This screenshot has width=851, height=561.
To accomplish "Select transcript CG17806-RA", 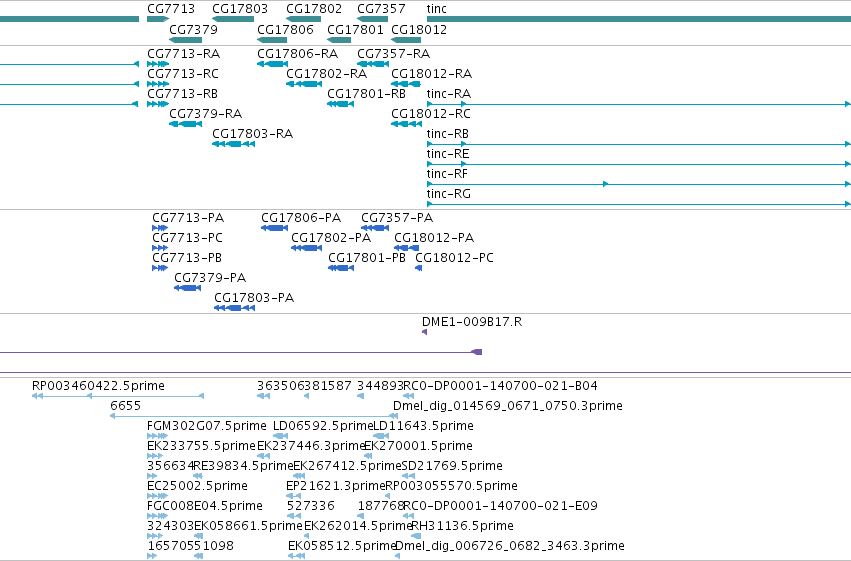I will (x=297, y=54).
